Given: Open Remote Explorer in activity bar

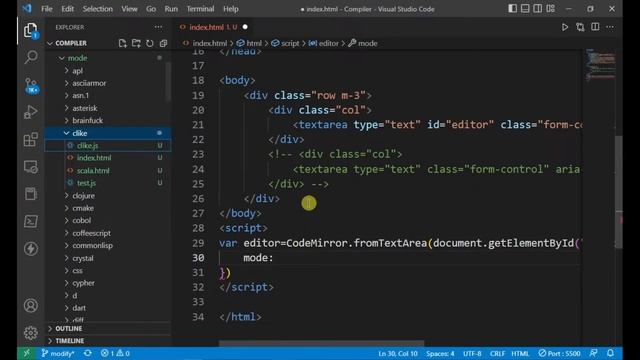Looking at the screenshot, I should (31, 167).
